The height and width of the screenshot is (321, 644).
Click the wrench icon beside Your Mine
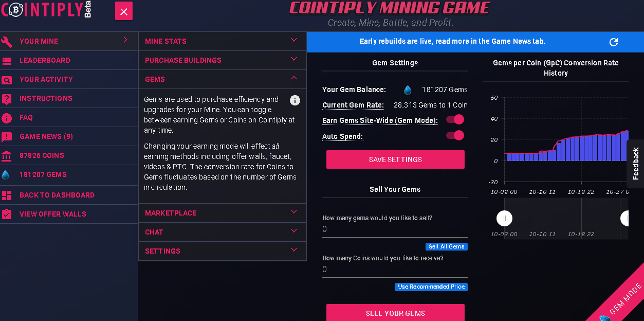pos(7,42)
